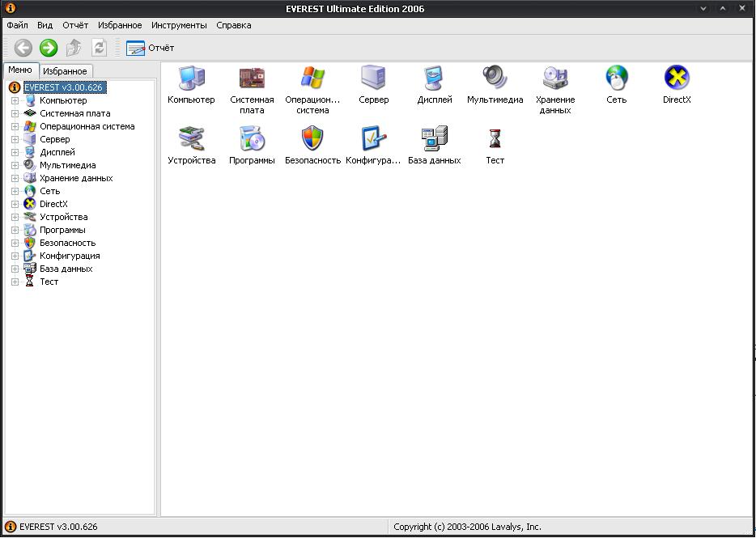This screenshot has width=756, height=538.
Task: Select the Системная плата motherboard icon
Action: 252,78
